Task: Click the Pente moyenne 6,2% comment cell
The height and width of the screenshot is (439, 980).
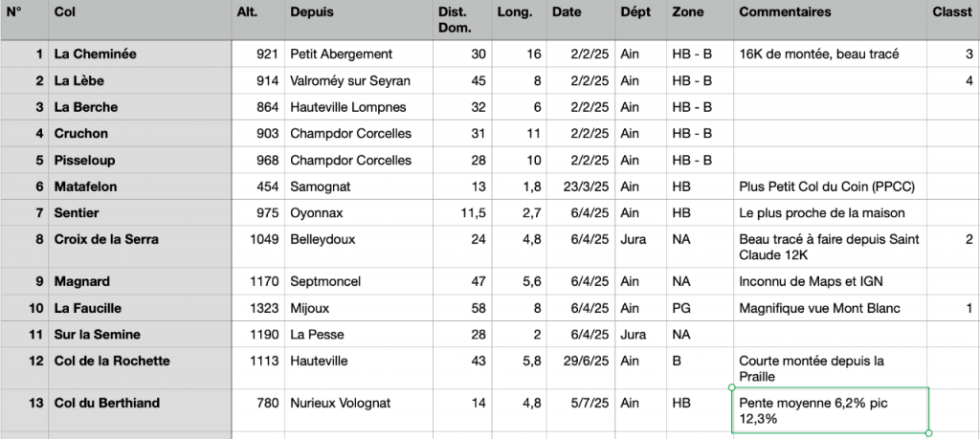Action: pyautogui.click(x=830, y=410)
